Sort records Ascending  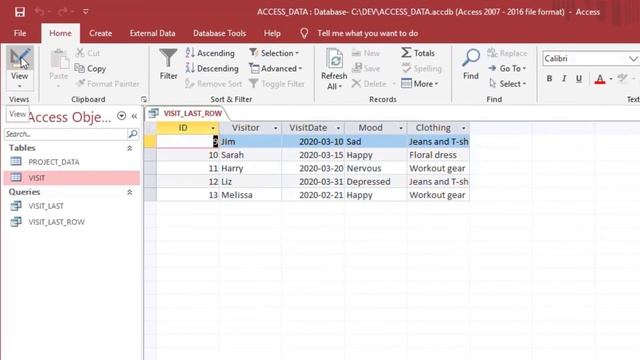tap(210, 53)
